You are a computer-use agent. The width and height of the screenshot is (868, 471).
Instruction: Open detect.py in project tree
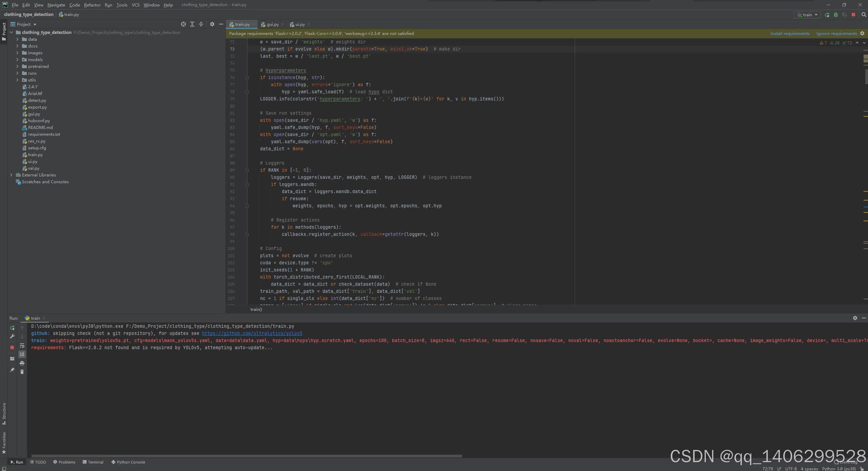pyautogui.click(x=37, y=100)
